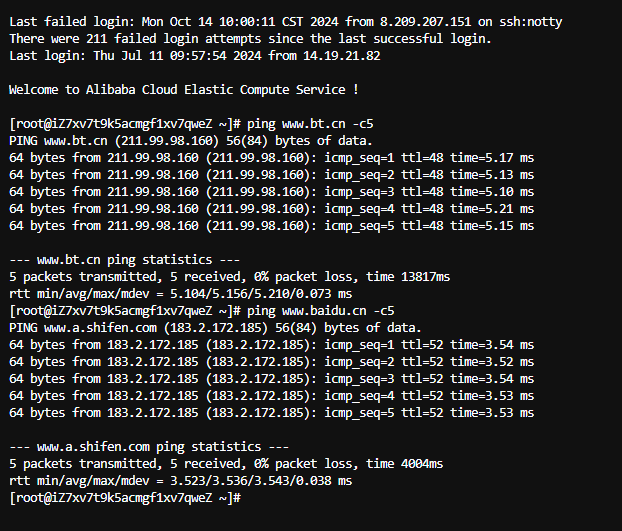Click the bt.cn reply line with time=5.17 ms
The height and width of the screenshot is (531, 622).
(271, 158)
